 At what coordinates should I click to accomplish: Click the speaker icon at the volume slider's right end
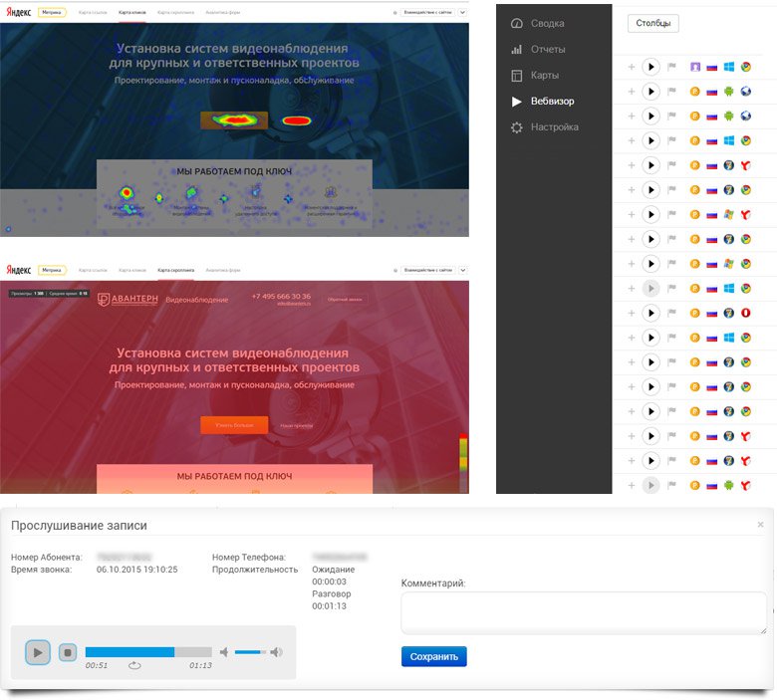click(x=276, y=652)
